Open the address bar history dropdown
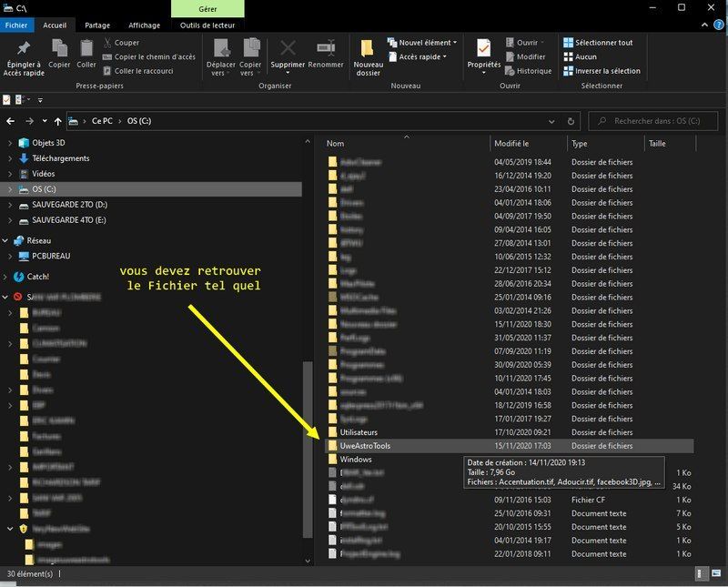 [551, 121]
